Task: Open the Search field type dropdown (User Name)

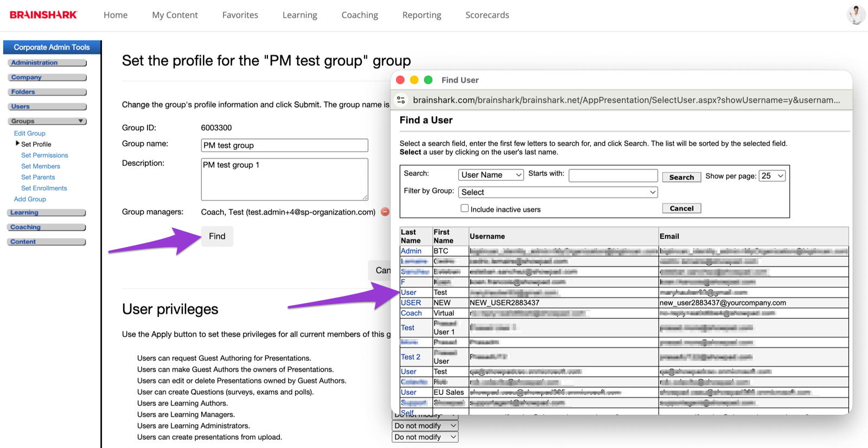Action: point(491,175)
